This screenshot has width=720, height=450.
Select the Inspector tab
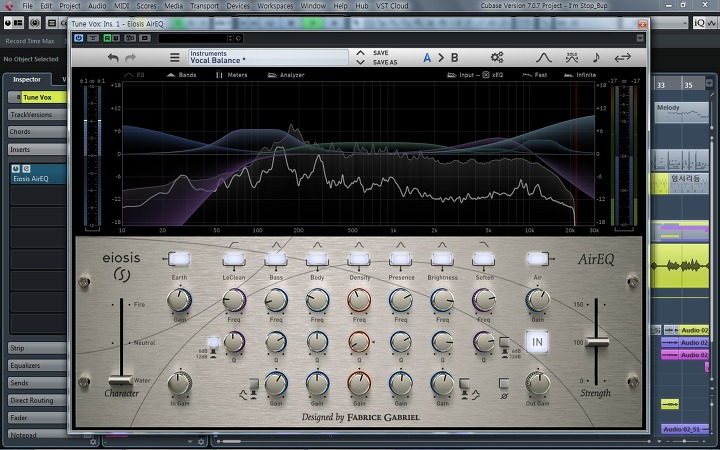click(27, 79)
